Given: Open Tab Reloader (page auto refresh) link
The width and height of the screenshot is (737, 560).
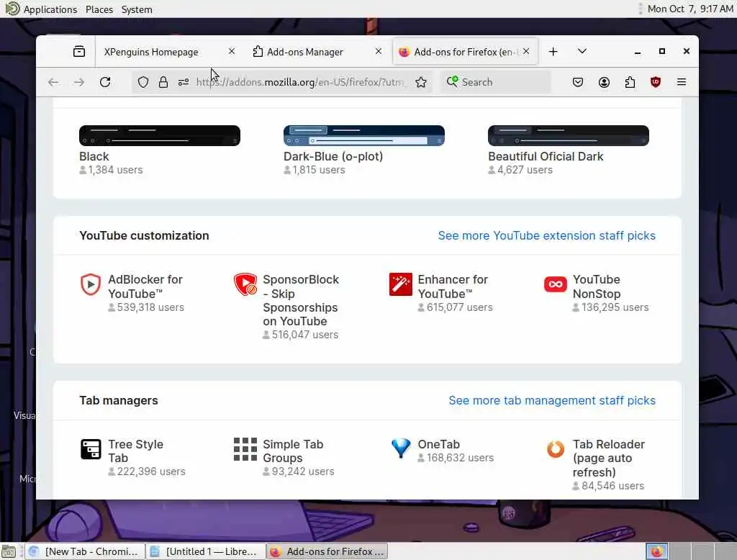Looking at the screenshot, I should pos(609,458).
